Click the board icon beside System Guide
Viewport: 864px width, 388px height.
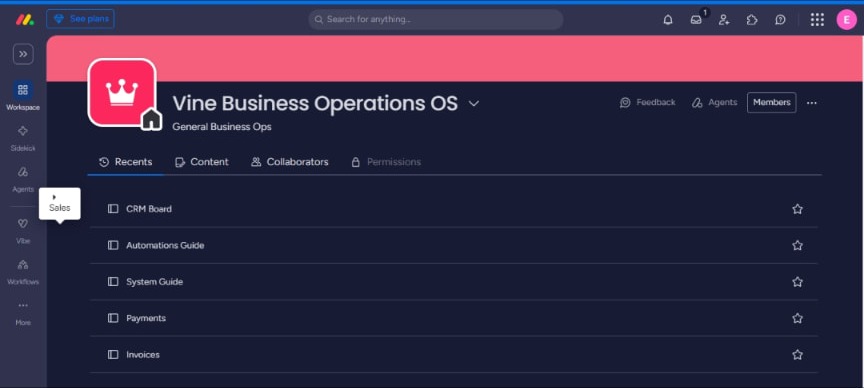click(x=113, y=282)
